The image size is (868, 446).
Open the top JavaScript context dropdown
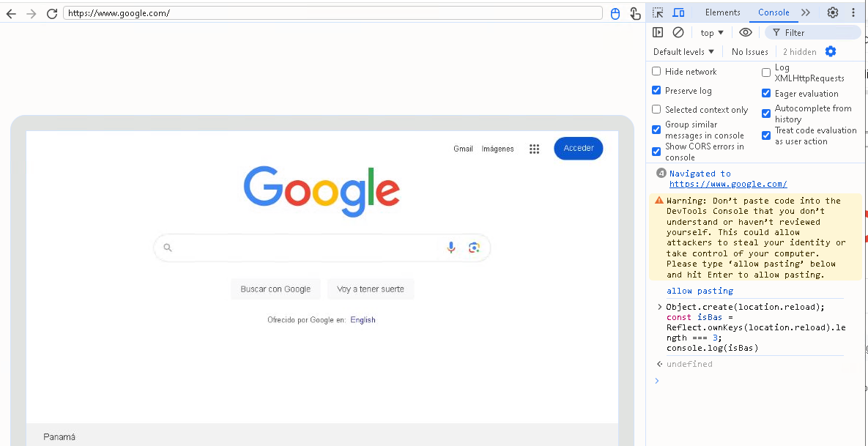[712, 32]
